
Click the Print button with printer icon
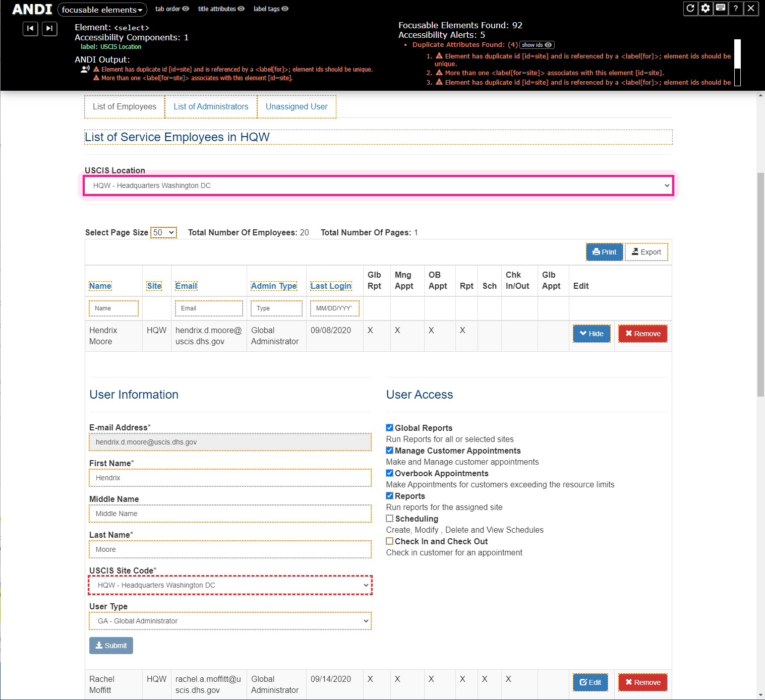[605, 252]
